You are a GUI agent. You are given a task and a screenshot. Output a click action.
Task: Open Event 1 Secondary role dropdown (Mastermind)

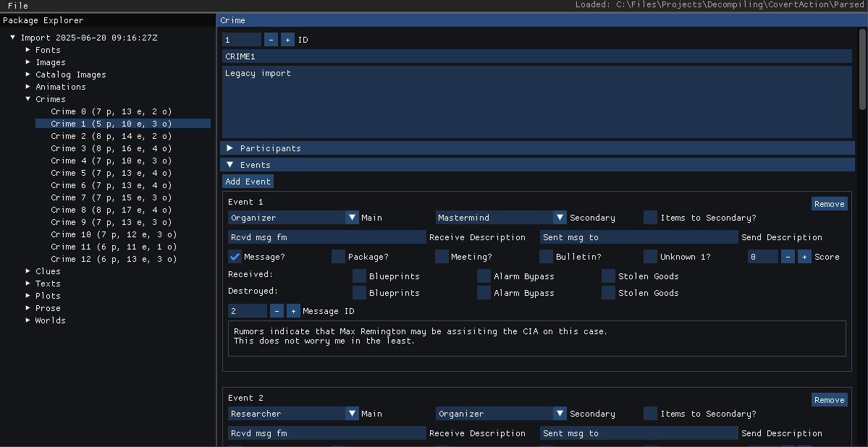tap(501, 218)
